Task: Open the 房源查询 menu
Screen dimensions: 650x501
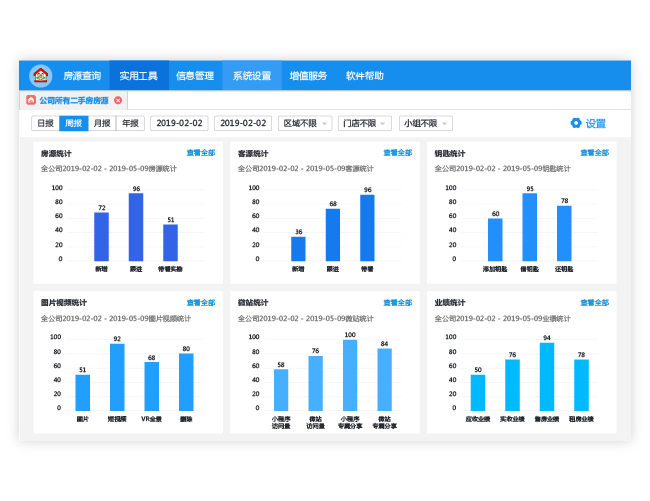Action: point(82,76)
